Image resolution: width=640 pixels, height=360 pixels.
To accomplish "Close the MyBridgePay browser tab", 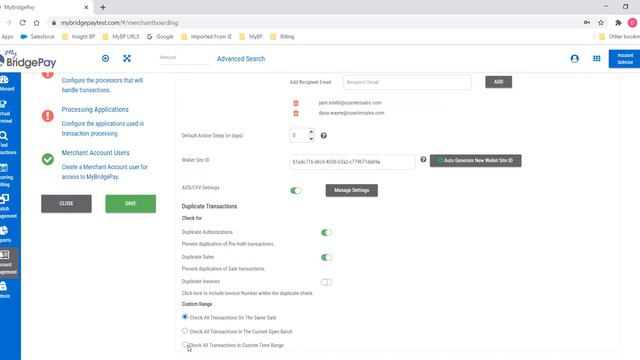I will [x=86, y=7].
